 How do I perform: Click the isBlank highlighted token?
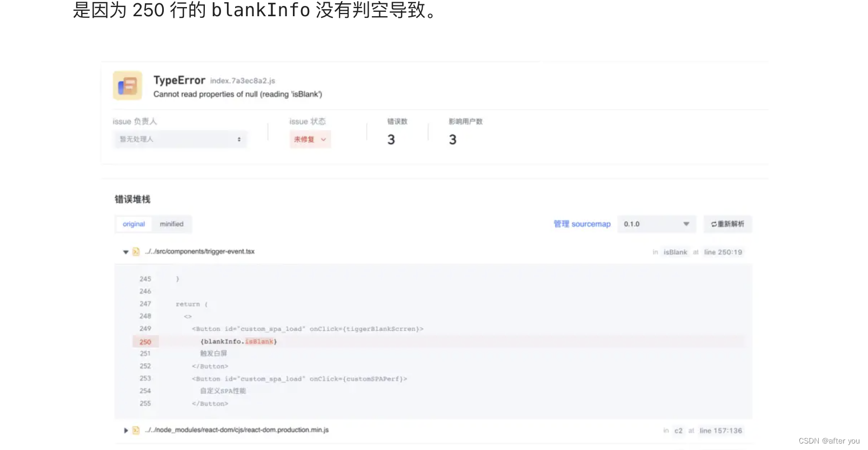point(259,342)
